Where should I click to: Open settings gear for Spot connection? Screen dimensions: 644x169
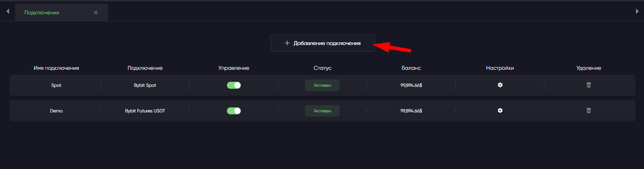point(500,85)
